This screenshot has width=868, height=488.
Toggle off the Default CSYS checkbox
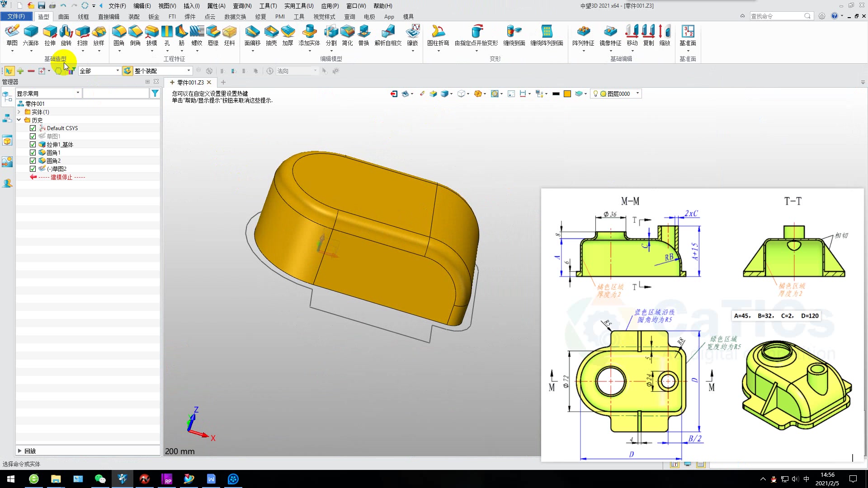coord(33,128)
